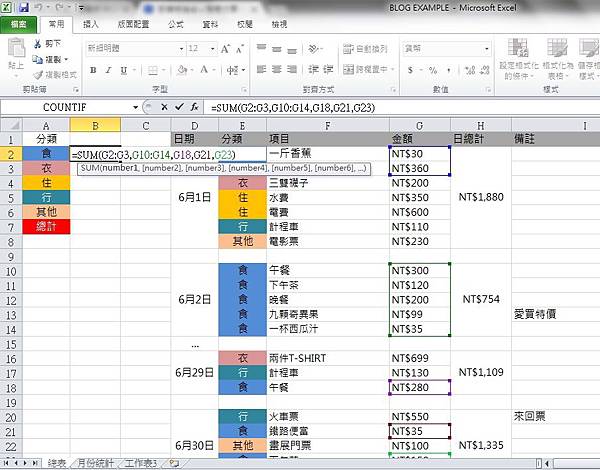Increase font size with large A

[225, 49]
